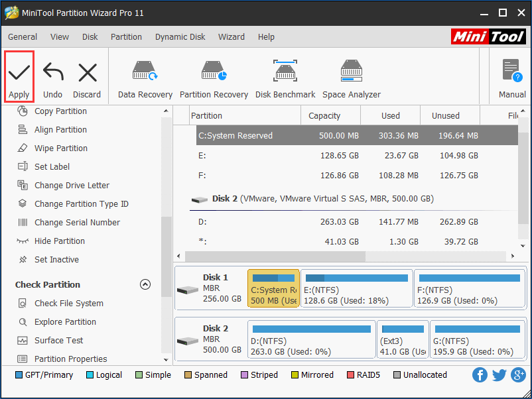Click the Discard X button

click(87, 80)
